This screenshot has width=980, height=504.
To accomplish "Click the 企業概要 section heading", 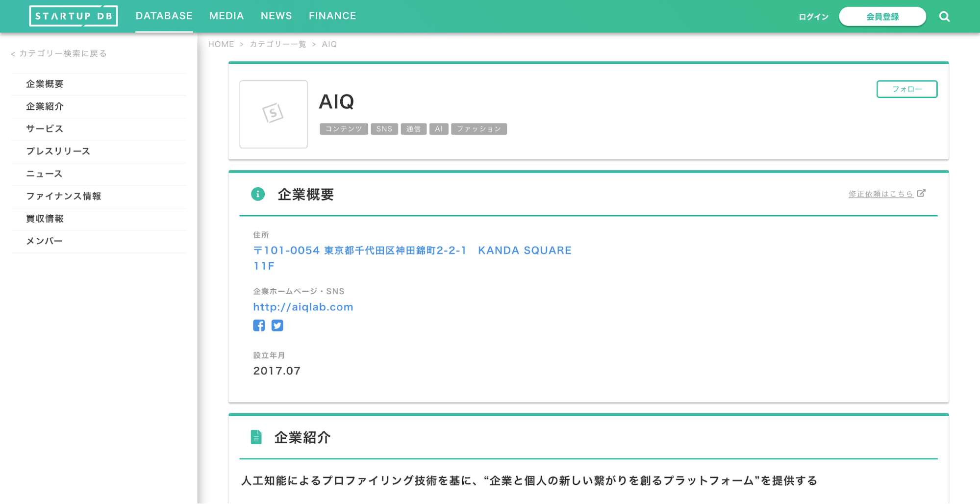I will point(306,195).
